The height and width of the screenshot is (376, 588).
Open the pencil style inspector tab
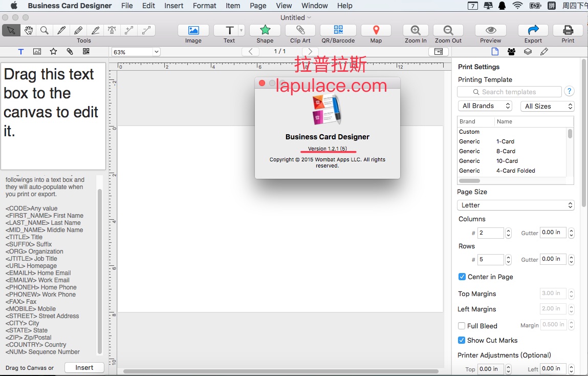coord(544,52)
